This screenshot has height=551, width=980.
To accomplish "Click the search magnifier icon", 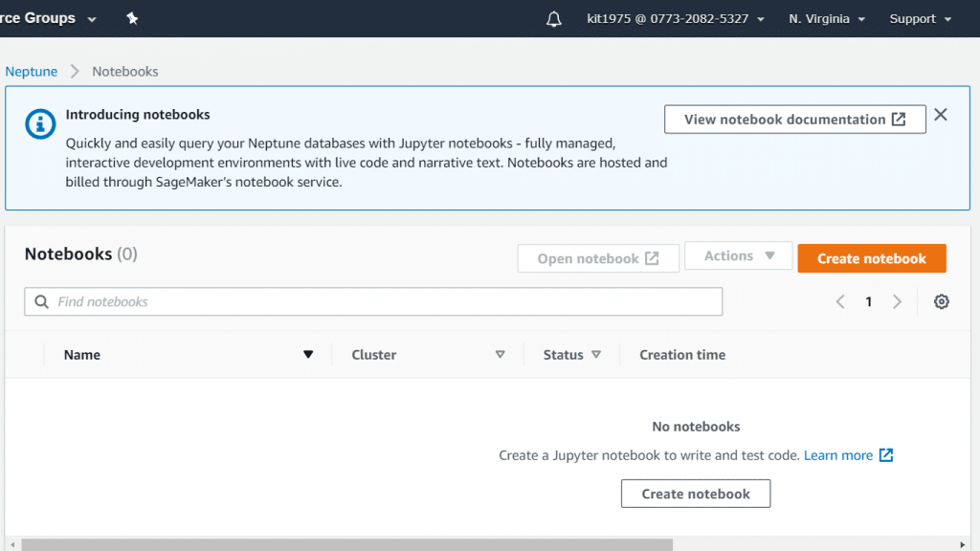I will click(41, 301).
